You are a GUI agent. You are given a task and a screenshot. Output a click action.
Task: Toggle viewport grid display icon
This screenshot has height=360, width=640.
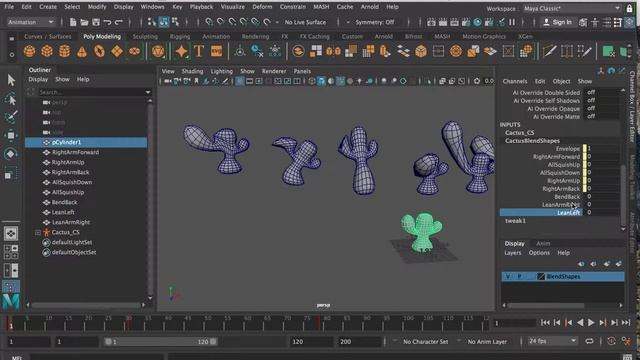(240, 81)
